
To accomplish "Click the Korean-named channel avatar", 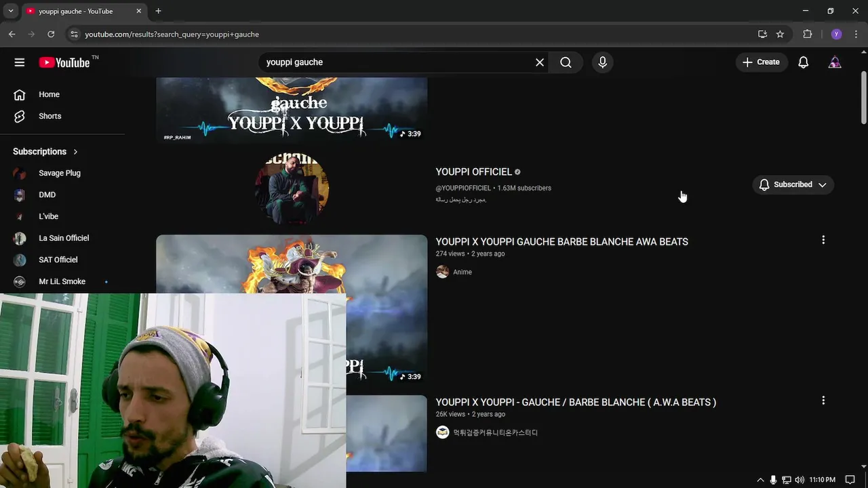I will [442, 432].
